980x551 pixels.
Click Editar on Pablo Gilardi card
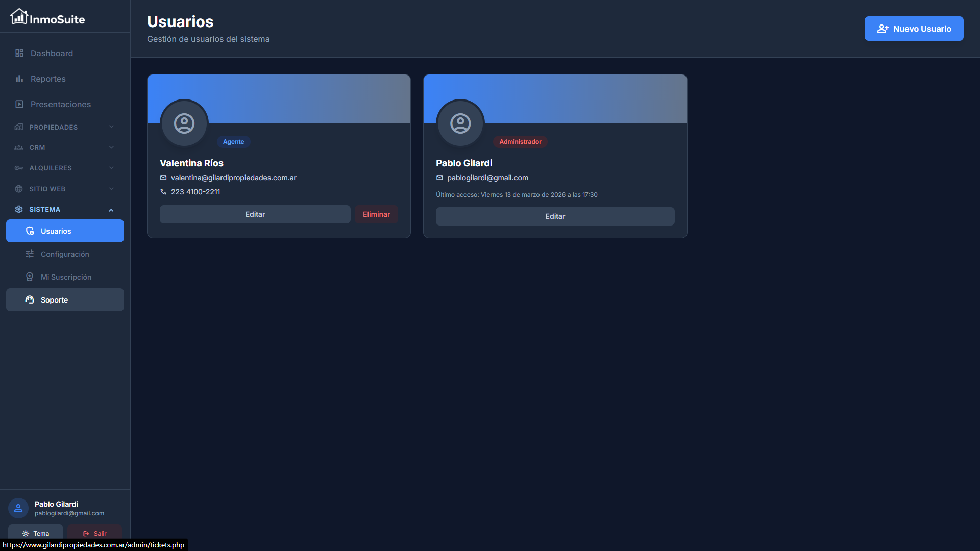(x=555, y=216)
